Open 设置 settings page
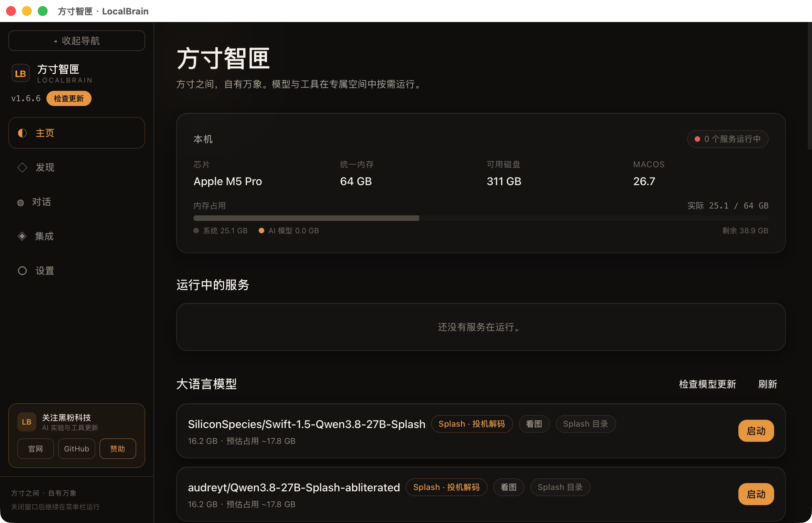This screenshot has height=523, width=812. (x=77, y=270)
